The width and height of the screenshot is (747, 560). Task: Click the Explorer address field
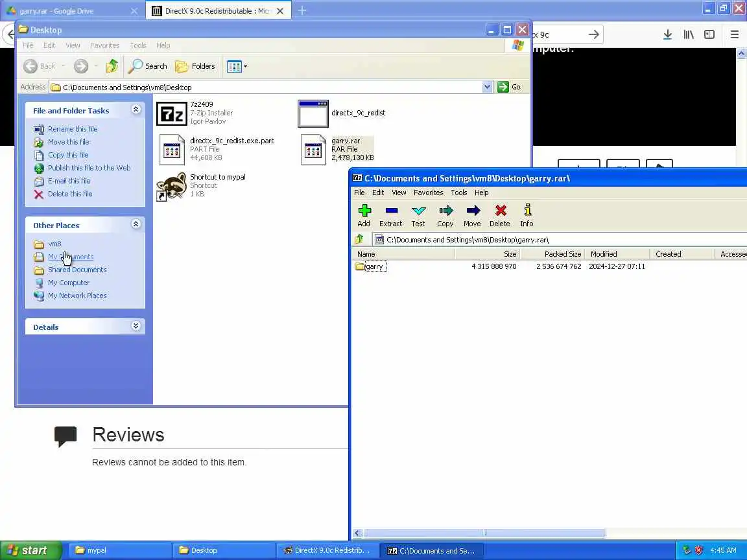coord(270,87)
